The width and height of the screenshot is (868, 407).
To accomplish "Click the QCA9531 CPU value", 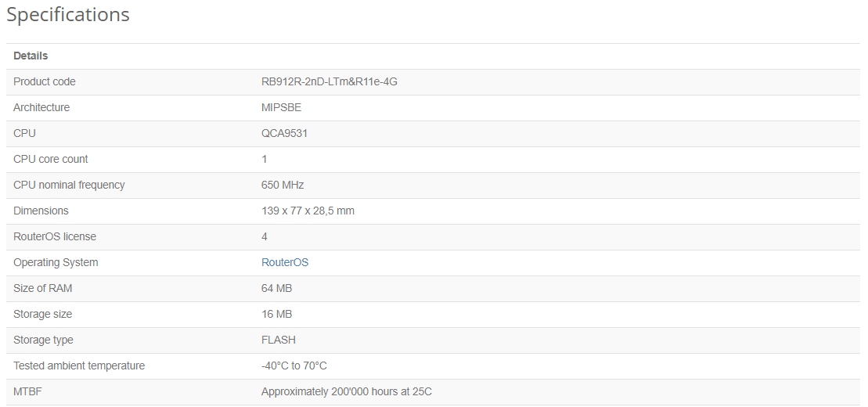I will (284, 133).
